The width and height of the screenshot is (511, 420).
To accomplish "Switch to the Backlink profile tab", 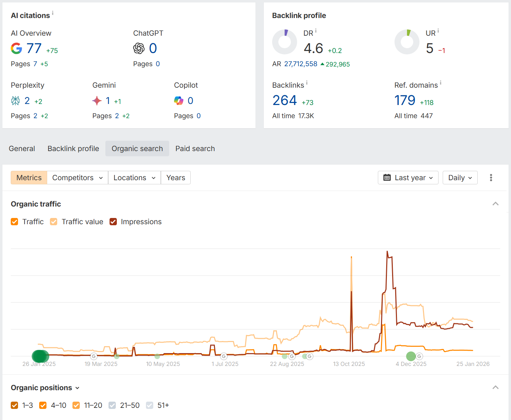I will 73,149.
